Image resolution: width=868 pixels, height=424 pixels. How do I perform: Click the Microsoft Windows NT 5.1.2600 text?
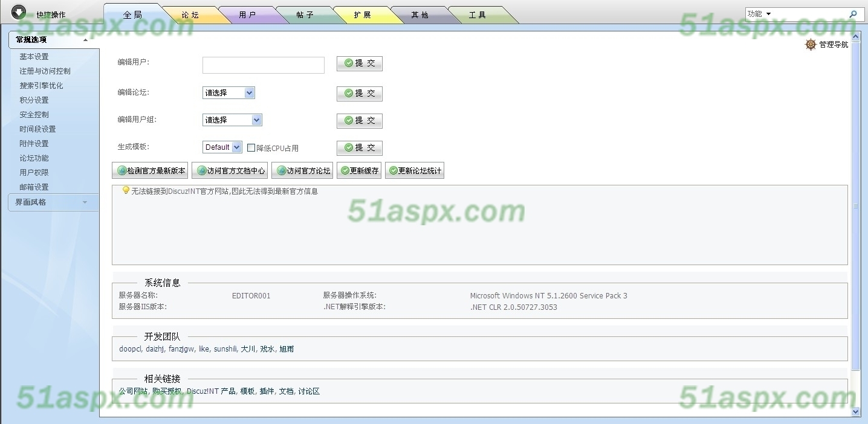coord(549,296)
